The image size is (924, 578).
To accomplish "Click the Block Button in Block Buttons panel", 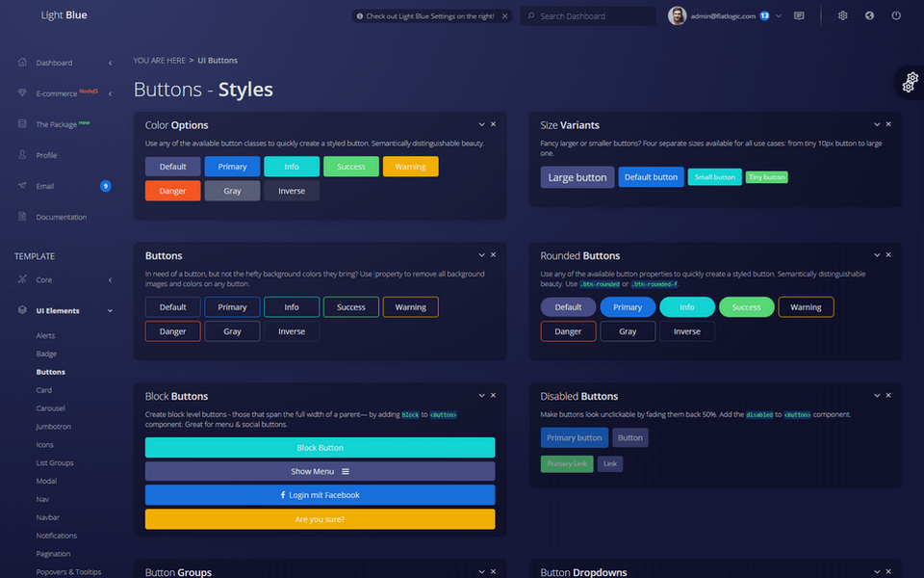I will tap(320, 447).
